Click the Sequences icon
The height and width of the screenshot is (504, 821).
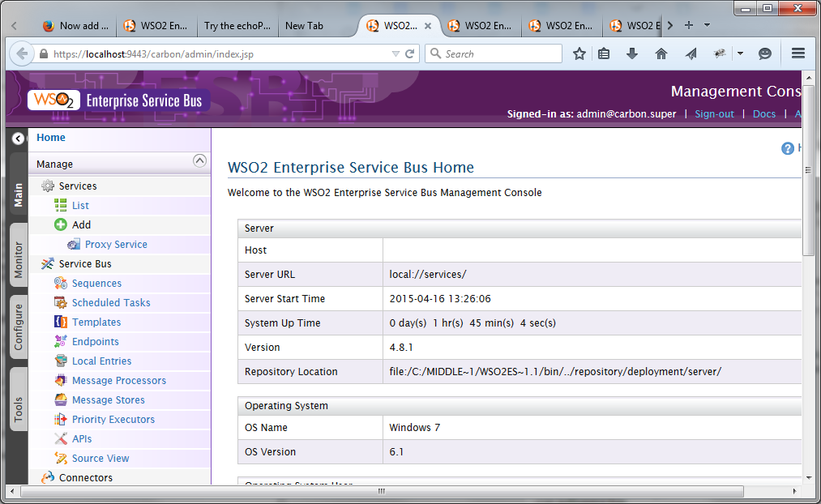61,283
